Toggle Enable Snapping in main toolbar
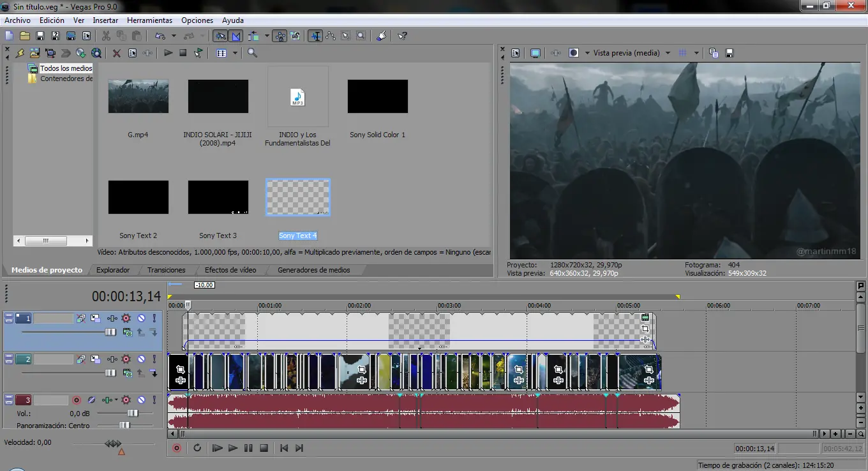868x471 pixels. coord(220,36)
